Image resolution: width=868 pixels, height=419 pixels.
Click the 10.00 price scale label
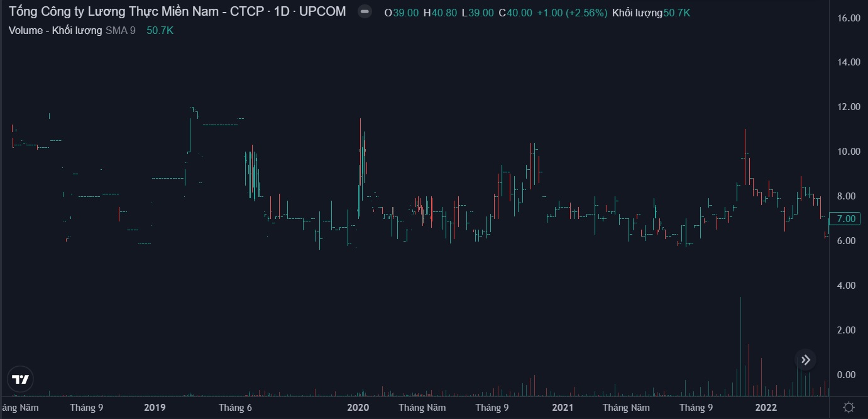[849, 152]
